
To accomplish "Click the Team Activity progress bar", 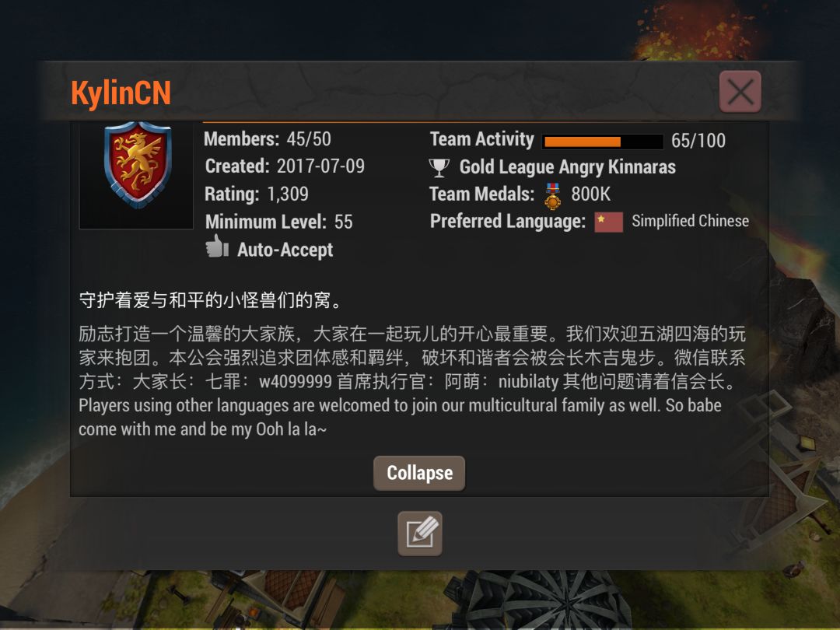I will click(603, 142).
